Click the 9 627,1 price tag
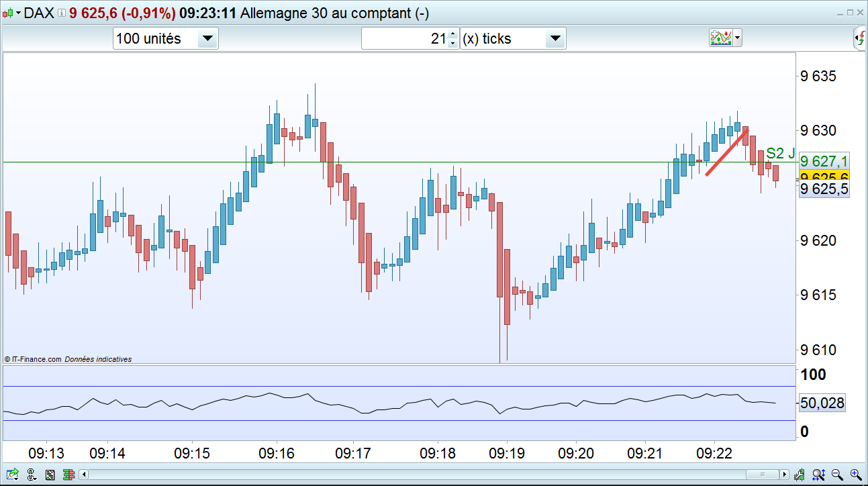The height and width of the screenshot is (486, 868). [x=825, y=161]
